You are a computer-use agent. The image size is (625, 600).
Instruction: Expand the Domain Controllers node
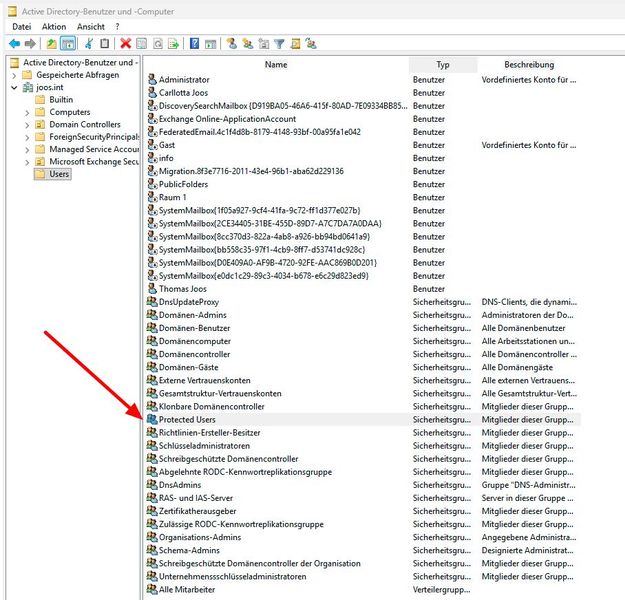(27, 125)
